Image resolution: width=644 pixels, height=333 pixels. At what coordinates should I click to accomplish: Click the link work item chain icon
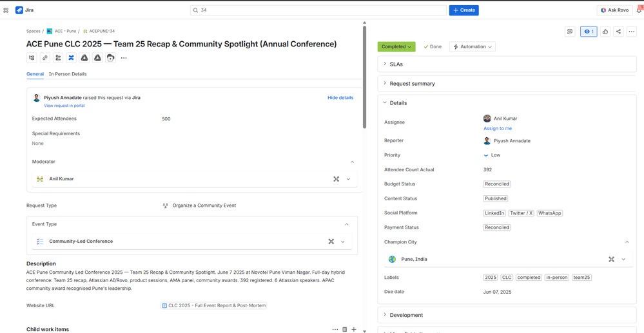44,58
